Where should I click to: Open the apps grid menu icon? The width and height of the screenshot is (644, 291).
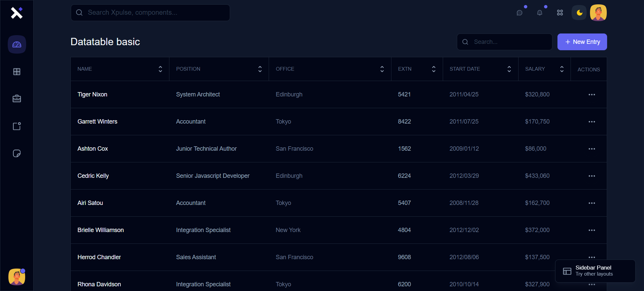pyautogui.click(x=560, y=13)
